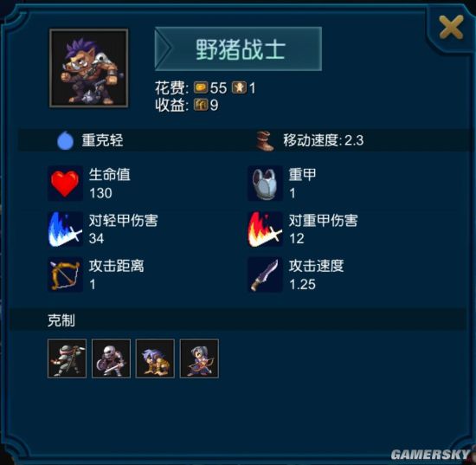Click the 克制 section header
This screenshot has width=476, height=465.
pos(61,320)
